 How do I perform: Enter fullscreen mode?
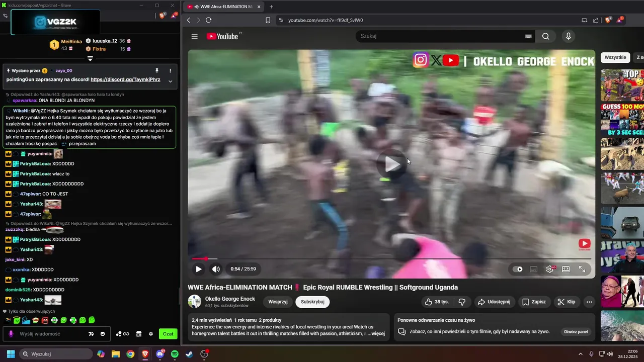pyautogui.click(x=582, y=269)
